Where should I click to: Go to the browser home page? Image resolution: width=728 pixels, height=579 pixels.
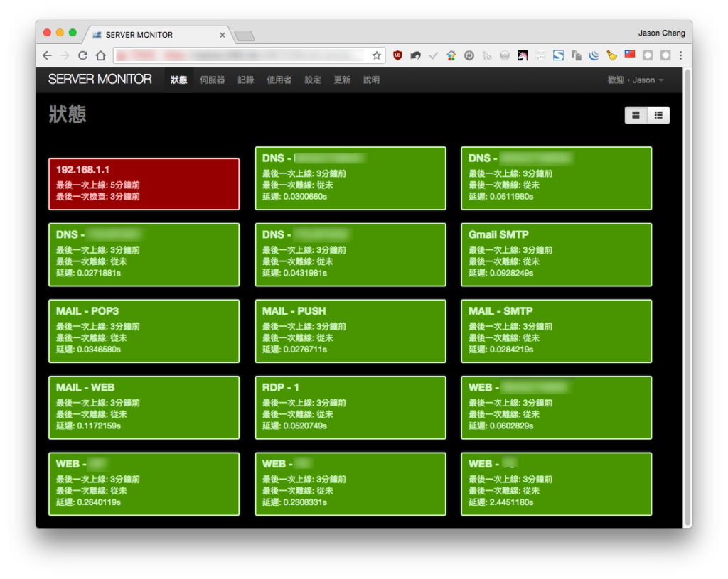pos(101,55)
